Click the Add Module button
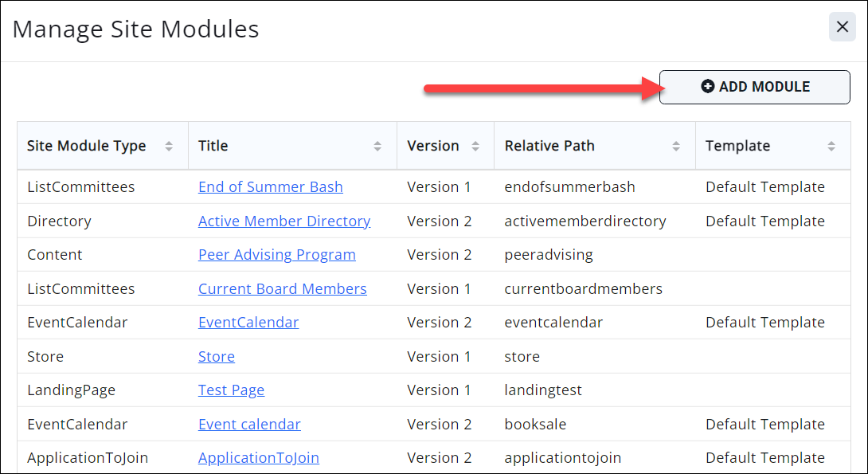 coord(754,87)
